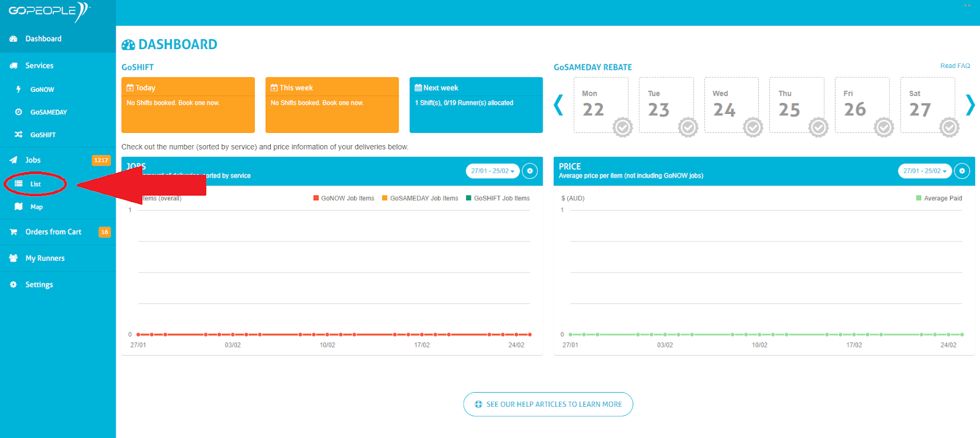Click the GoSHIFT shuffle icon
Image resolution: width=980 pixels, height=438 pixels.
18,135
